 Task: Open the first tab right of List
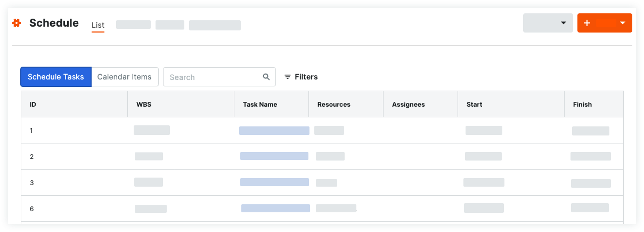point(133,25)
